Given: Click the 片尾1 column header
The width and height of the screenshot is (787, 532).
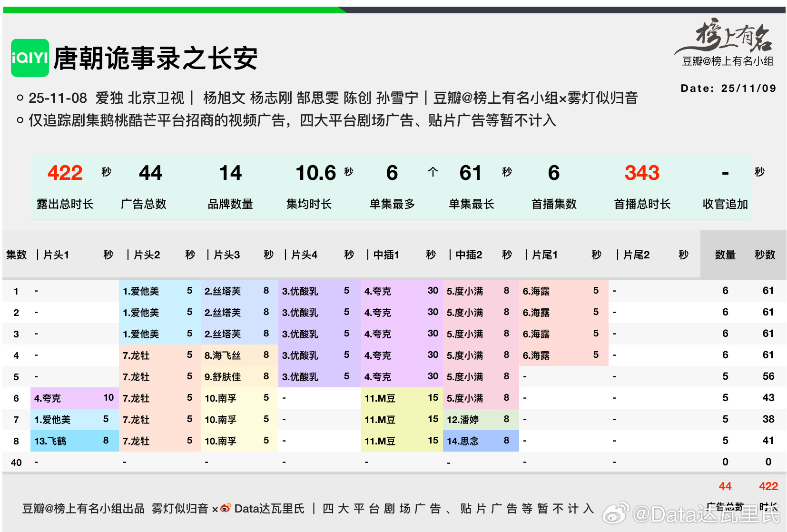Looking at the screenshot, I should click(x=544, y=255).
